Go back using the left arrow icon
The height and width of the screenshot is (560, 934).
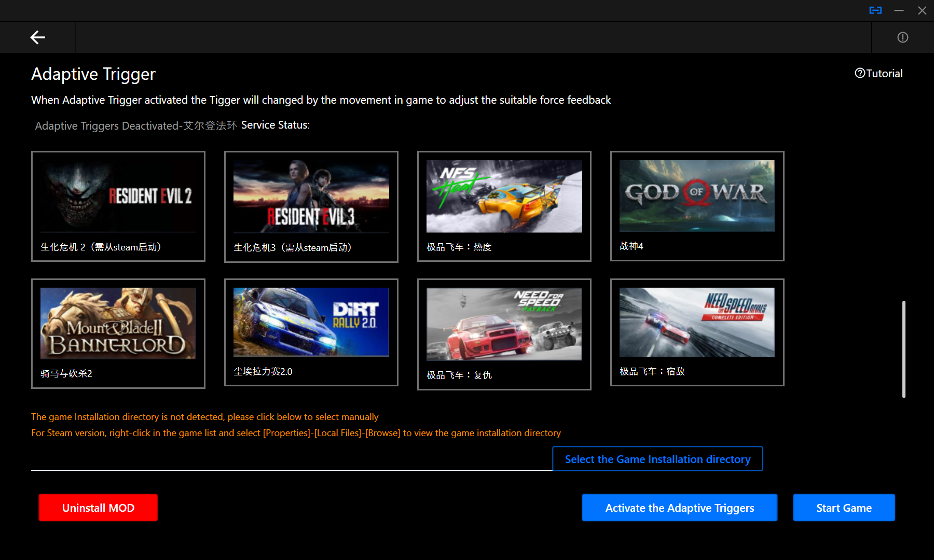[37, 37]
